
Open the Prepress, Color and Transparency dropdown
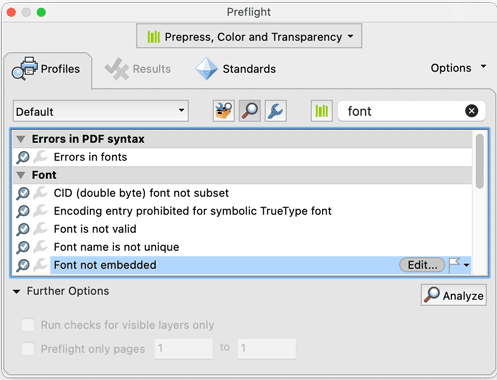tap(249, 36)
